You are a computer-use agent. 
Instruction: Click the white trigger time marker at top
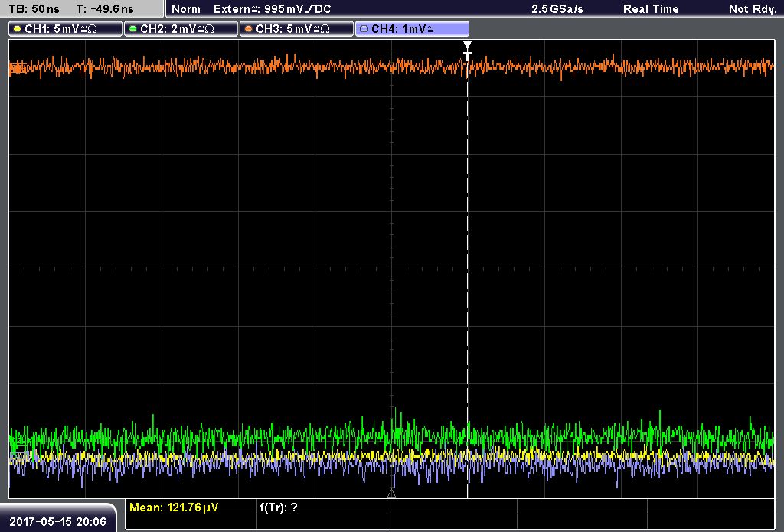pyautogui.click(x=467, y=50)
